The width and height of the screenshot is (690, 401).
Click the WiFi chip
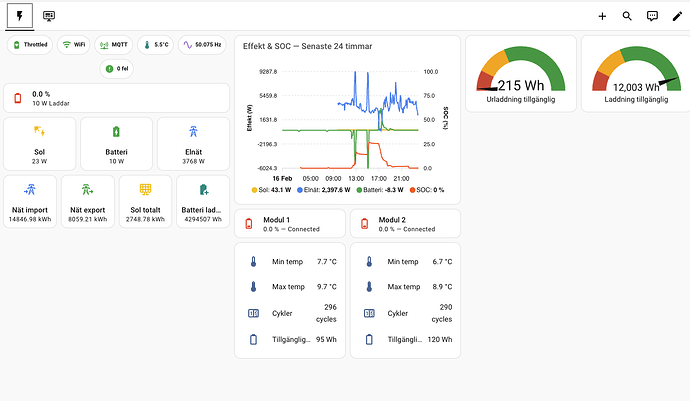click(73, 45)
